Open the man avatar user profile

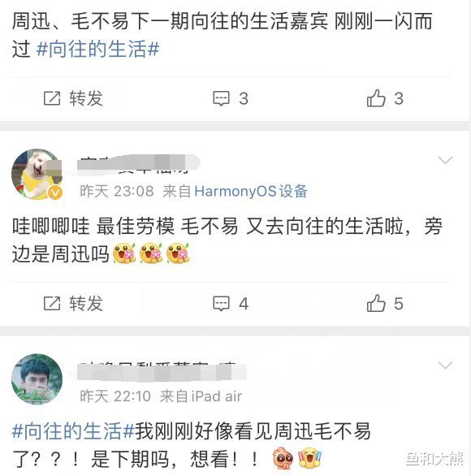(x=37, y=379)
